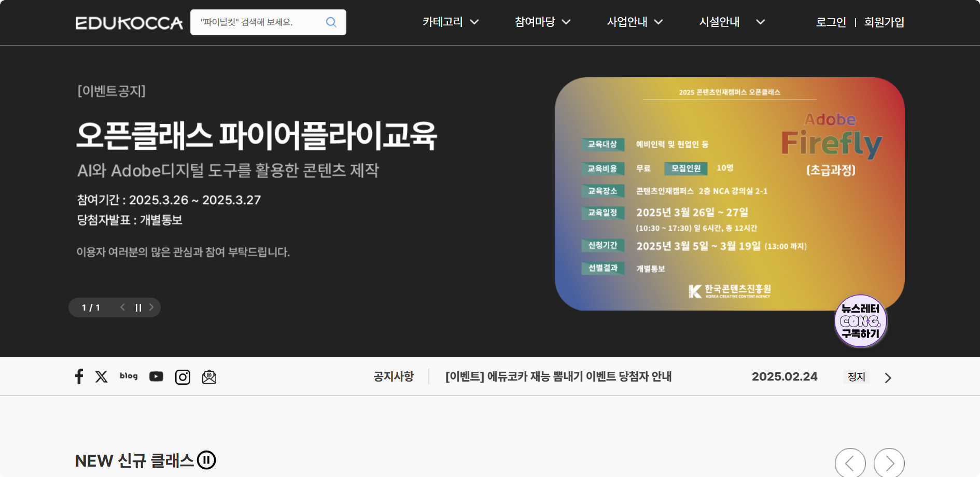
Task: Open the 카테고리 menu
Action: 442,22
